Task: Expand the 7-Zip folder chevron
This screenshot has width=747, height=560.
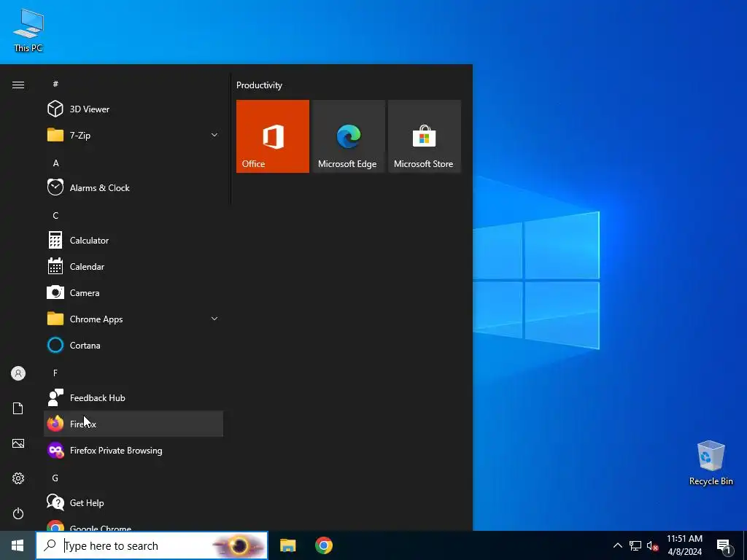Action: tap(214, 135)
